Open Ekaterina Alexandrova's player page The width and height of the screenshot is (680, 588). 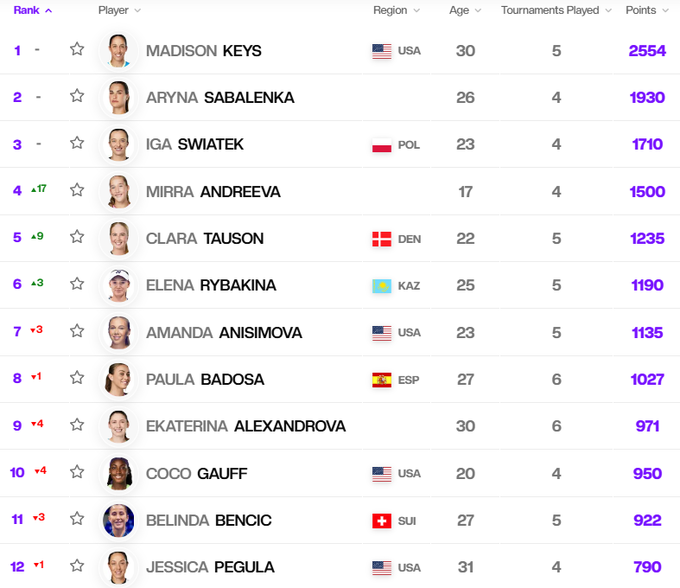[x=245, y=427]
